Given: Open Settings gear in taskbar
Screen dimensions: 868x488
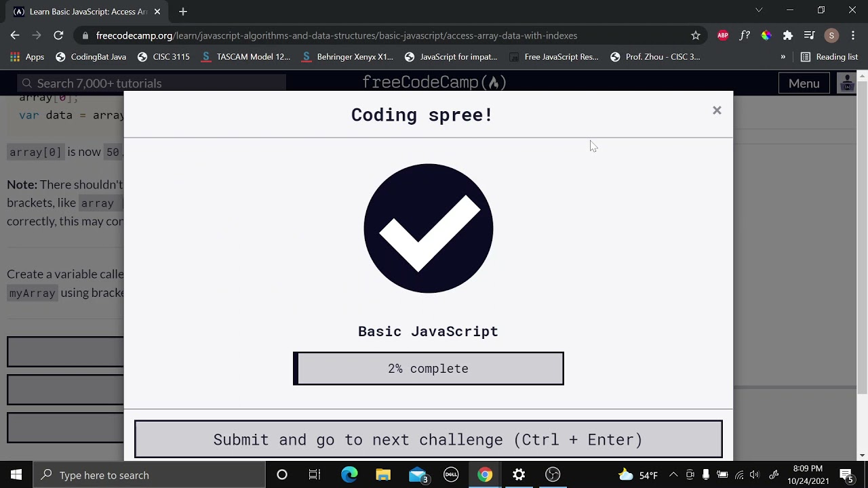Looking at the screenshot, I should (x=519, y=474).
